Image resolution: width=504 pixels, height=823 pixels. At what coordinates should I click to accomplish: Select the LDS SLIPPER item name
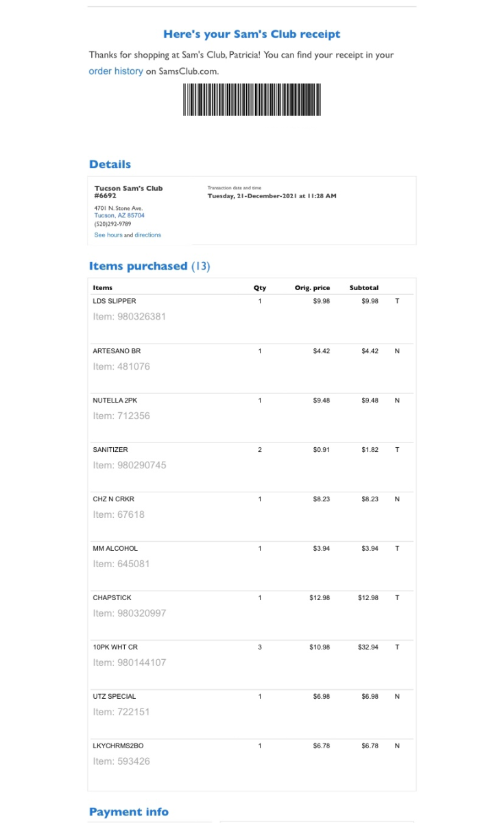tap(115, 301)
